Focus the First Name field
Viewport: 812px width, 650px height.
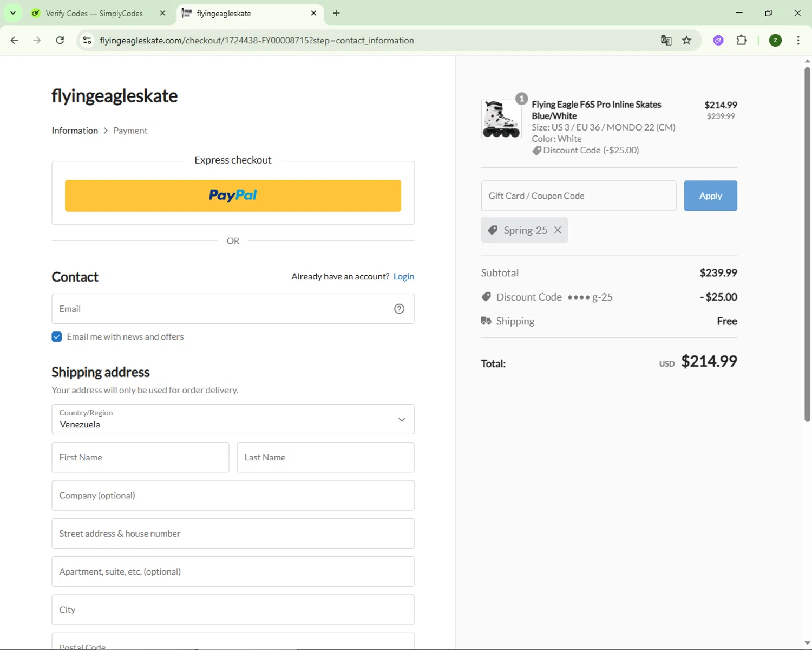pos(140,457)
